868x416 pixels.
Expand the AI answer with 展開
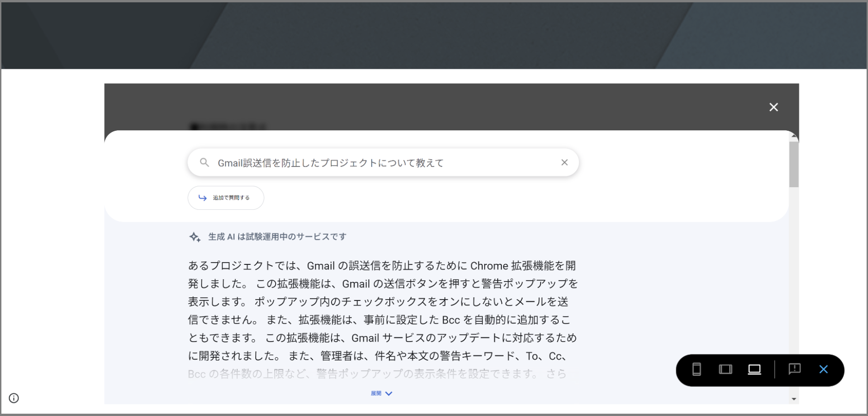point(382,393)
